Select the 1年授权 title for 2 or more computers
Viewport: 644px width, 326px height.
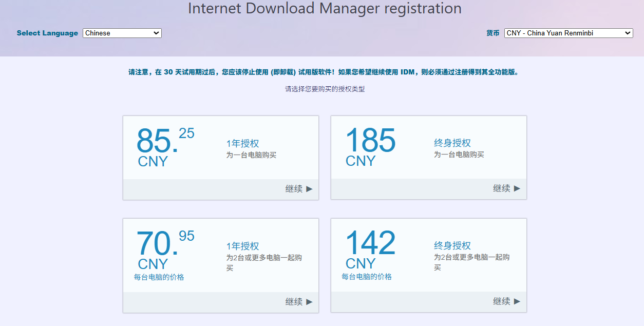pyautogui.click(x=243, y=246)
